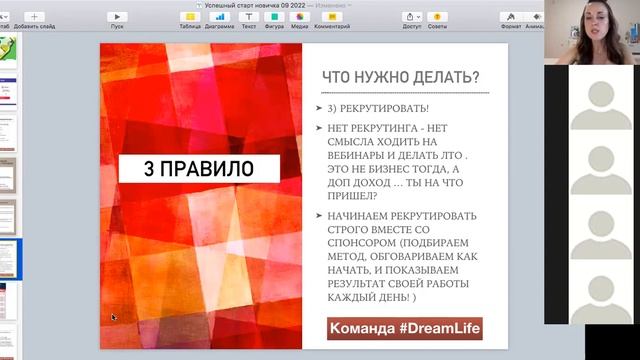Insert a shape using Фигура
This screenshot has width=640, height=360.
click(274, 17)
